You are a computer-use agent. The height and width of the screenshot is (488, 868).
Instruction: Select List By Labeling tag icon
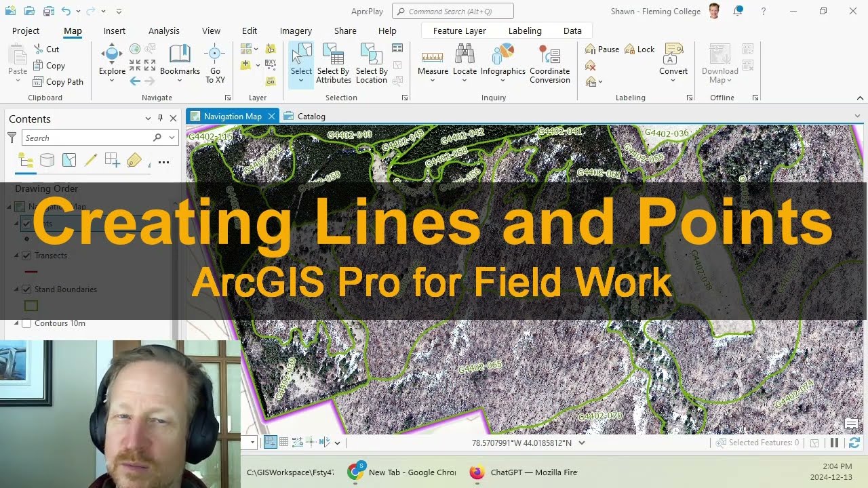(134, 161)
